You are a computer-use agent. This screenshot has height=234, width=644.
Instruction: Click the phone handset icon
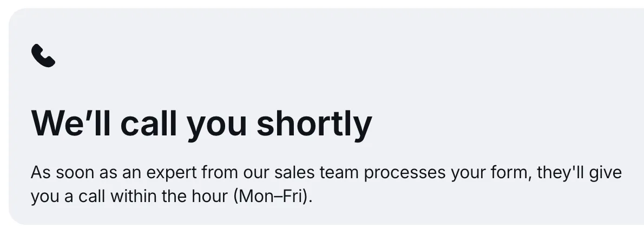click(43, 56)
